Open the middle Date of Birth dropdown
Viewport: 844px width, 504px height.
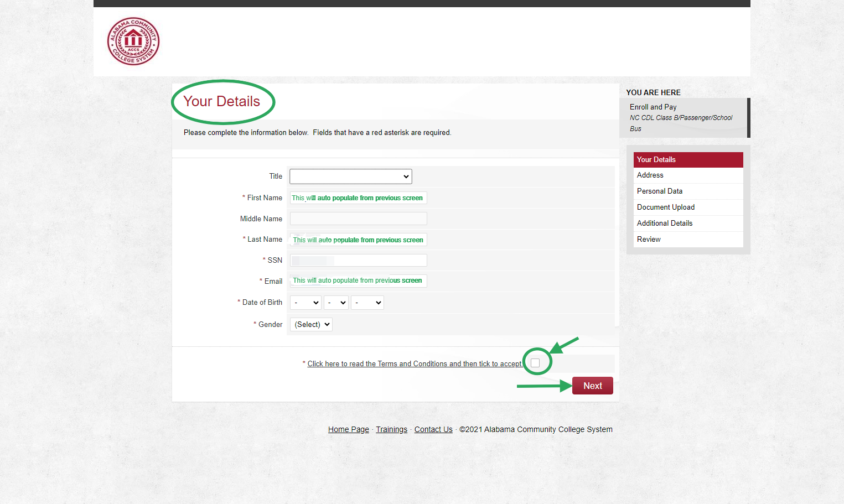coord(336,303)
